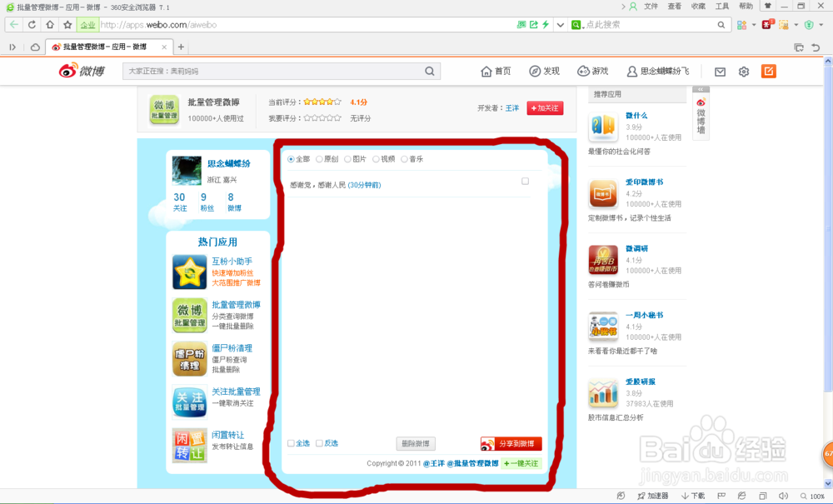Click the profile avatar thumbnail
The image size is (833, 504).
[x=187, y=171]
